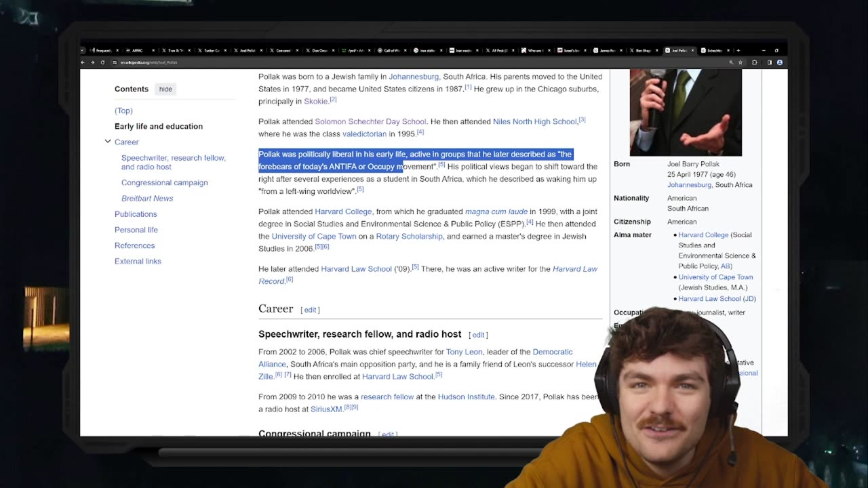Open the Hudson Institute link
This screenshot has height=488, width=868.
pyautogui.click(x=467, y=397)
